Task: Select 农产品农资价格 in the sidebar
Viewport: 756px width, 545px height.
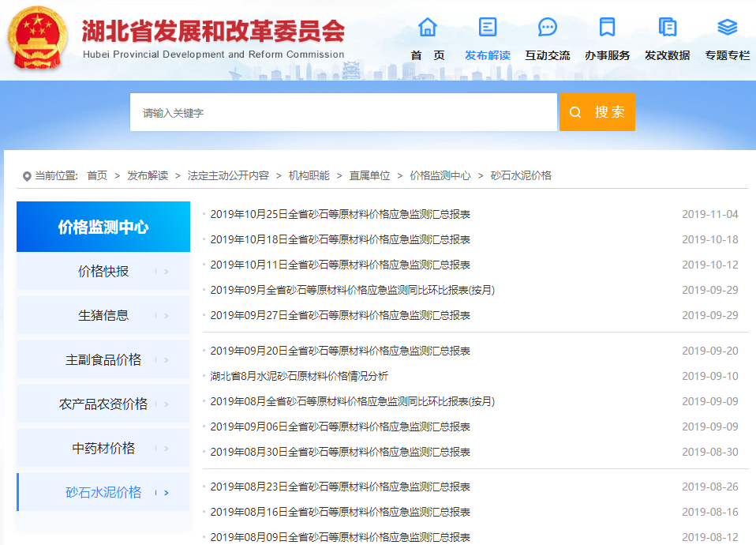Action: click(x=103, y=404)
